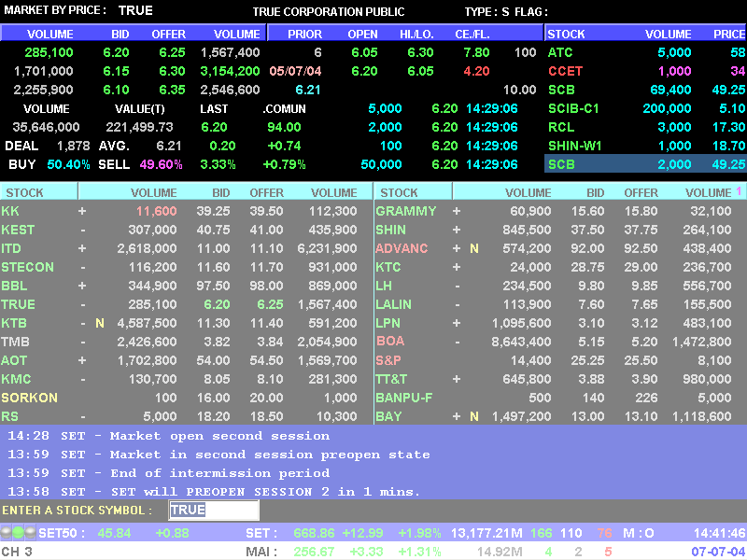Click the .COMUN value 94.00
This screenshot has width=747, height=560.
pyautogui.click(x=284, y=127)
